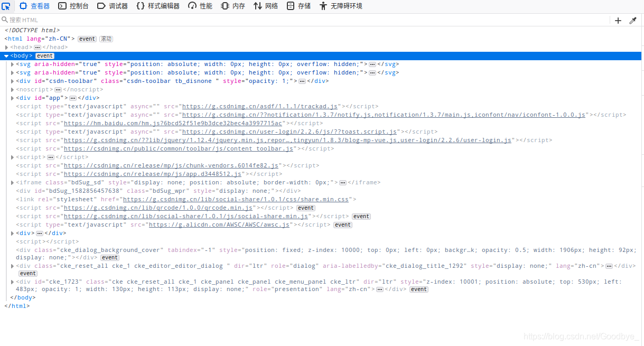
Task: Select the closing </html> tag row
Action: pyautogui.click(x=17, y=306)
